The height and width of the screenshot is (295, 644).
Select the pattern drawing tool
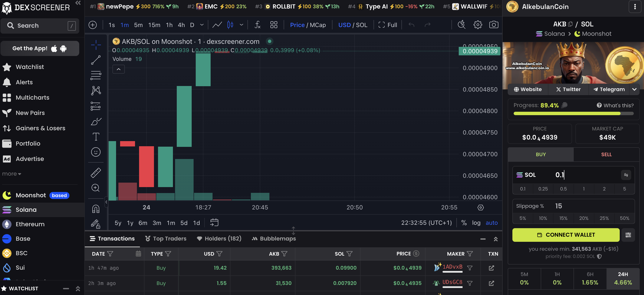tap(96, 90)
